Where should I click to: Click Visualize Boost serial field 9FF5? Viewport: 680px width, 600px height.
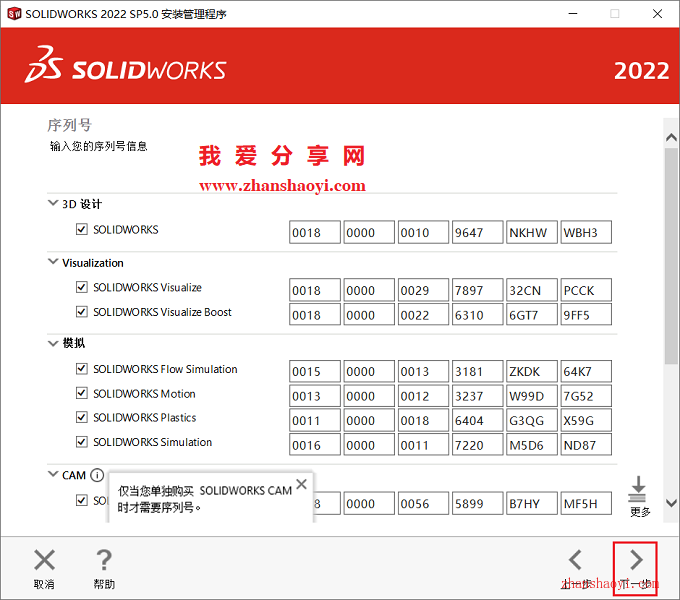586,314
